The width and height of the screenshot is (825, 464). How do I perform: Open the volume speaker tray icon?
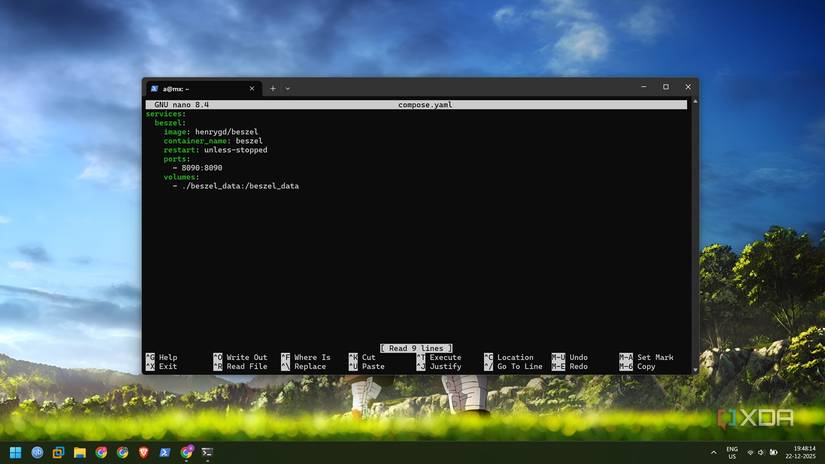click(761, 452)
